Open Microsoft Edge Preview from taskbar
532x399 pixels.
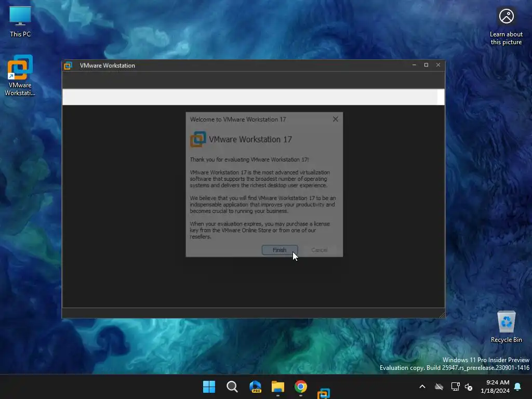click(255, 387)
